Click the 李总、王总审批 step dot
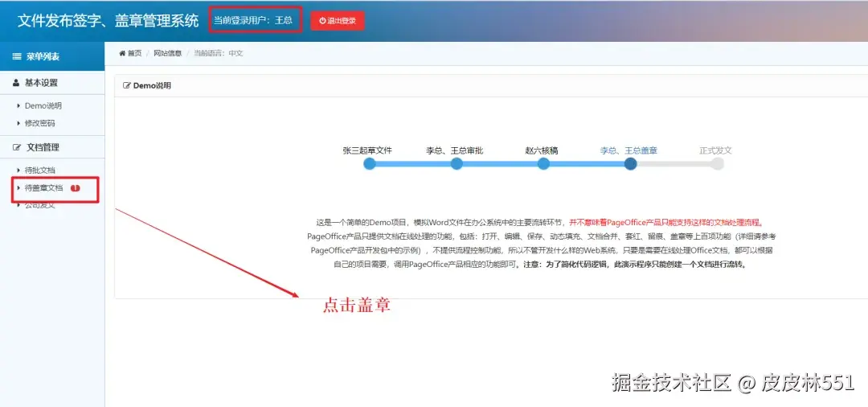The image size is (868, 407). coord(457,164)
